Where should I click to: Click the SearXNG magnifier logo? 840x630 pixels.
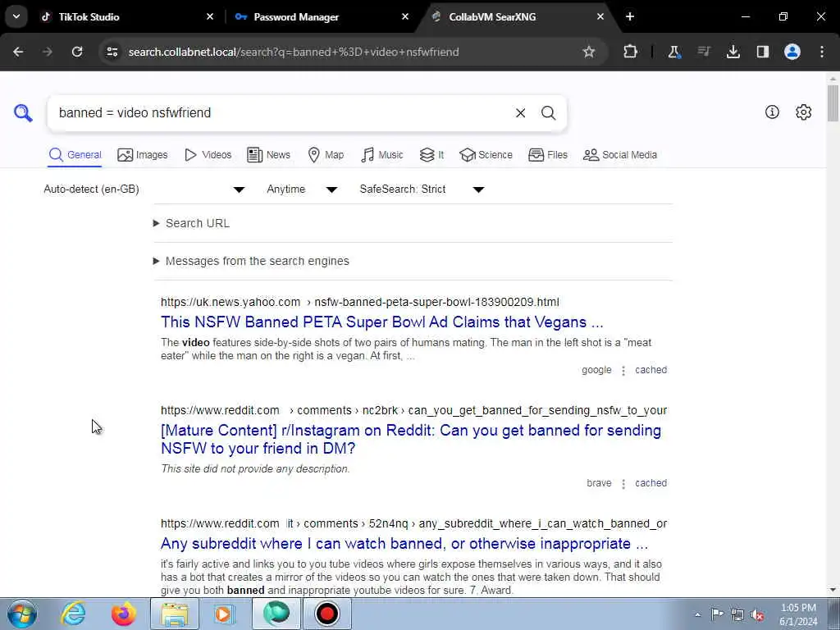click(x=23, y=113)
